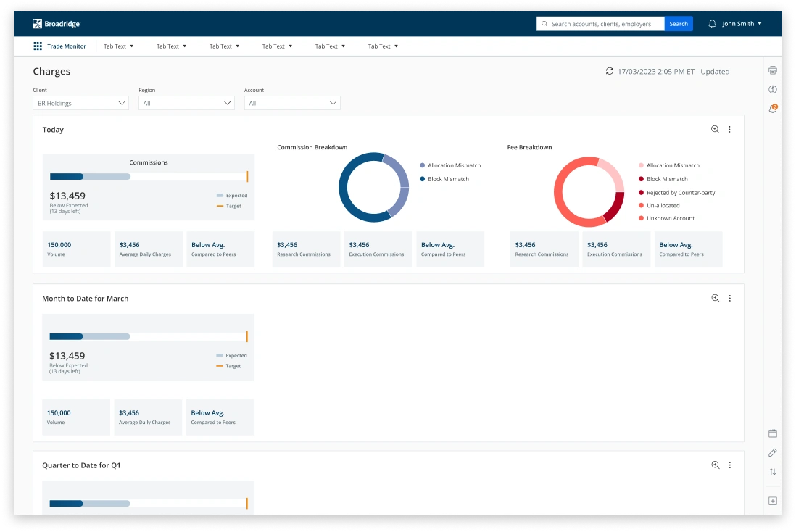The width and height of the screenshot is (796, 532).
Task: Open the apps grid icon next to Trade Monitor
Action: (x=38, y=46)
